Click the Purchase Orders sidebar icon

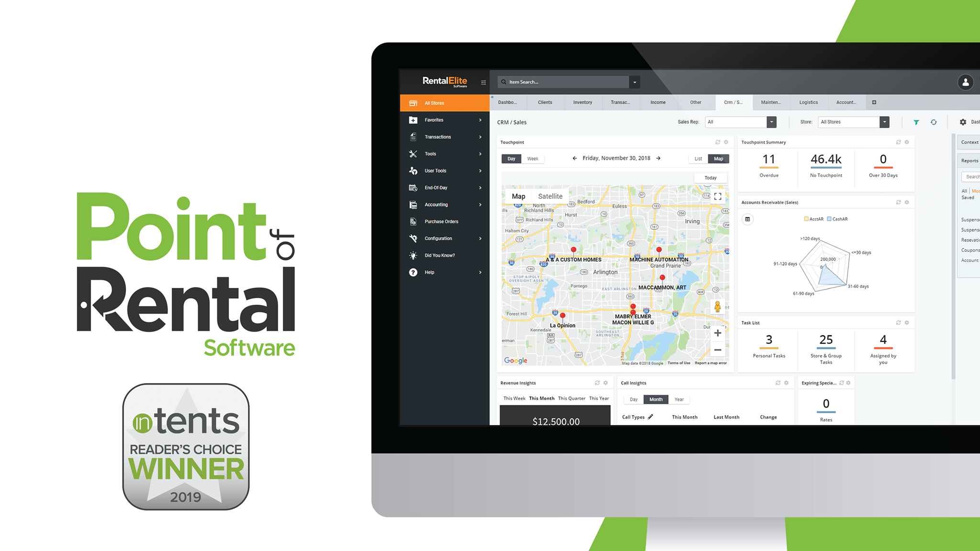click(414, 220)
